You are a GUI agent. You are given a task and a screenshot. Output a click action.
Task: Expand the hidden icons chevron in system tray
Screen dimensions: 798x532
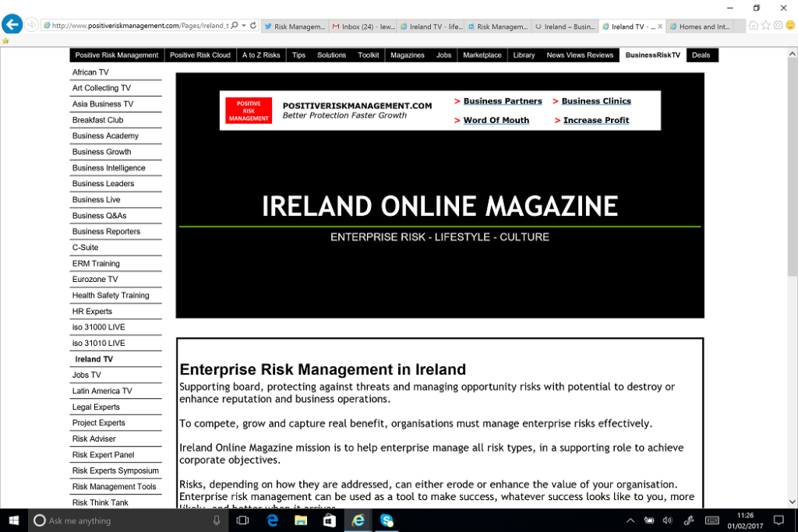630,520
